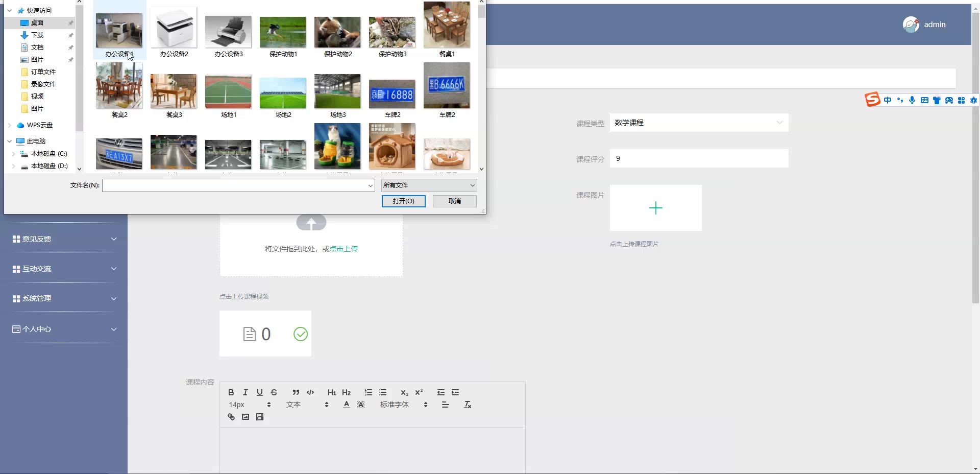The height and width of the screenshot is (474, 980).
Task: Open the Sogou skin (shirt) icon
Action: pyautogui.click(x=937, y=100)
